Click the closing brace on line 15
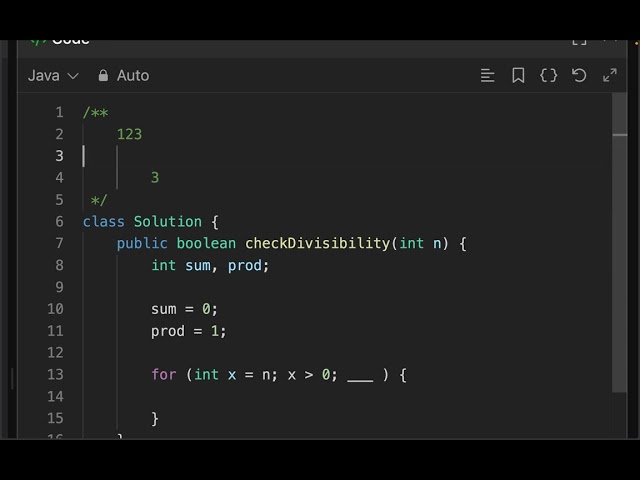Screen dimensions: 640x480 (x=155, y=419)
